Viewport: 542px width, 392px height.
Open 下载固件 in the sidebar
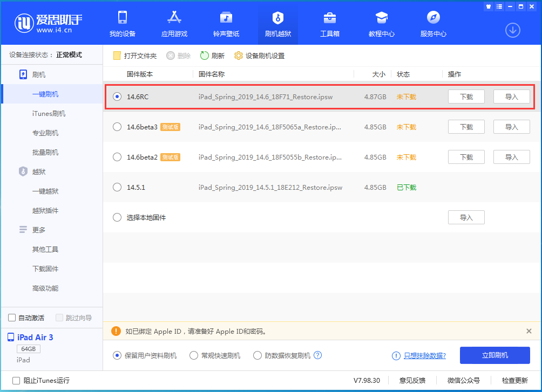coord(45,269)
